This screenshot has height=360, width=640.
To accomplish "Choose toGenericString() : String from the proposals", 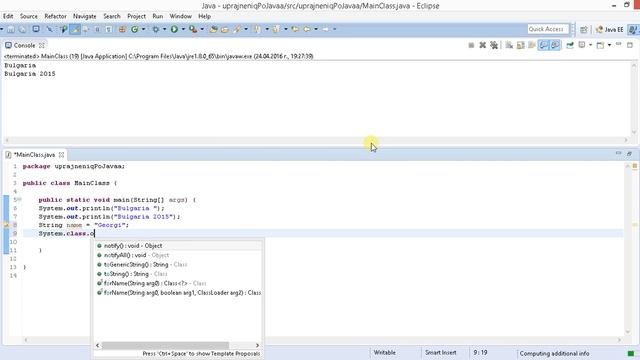I will click(178, 264).
